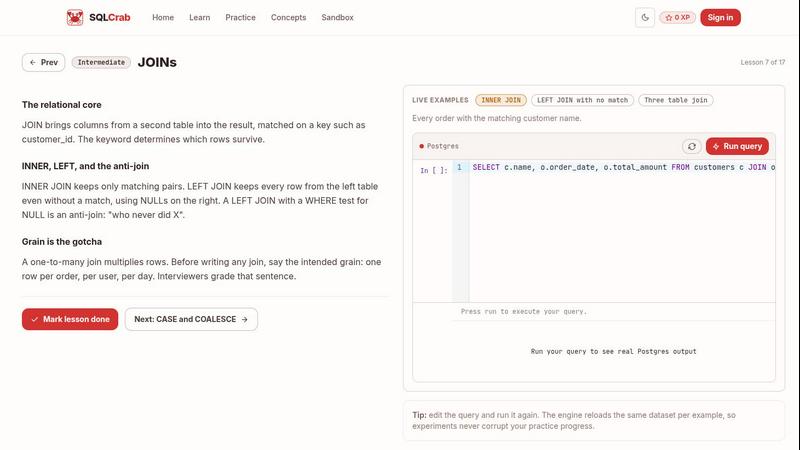Select the Three table join example

click(x=676, y=100)
